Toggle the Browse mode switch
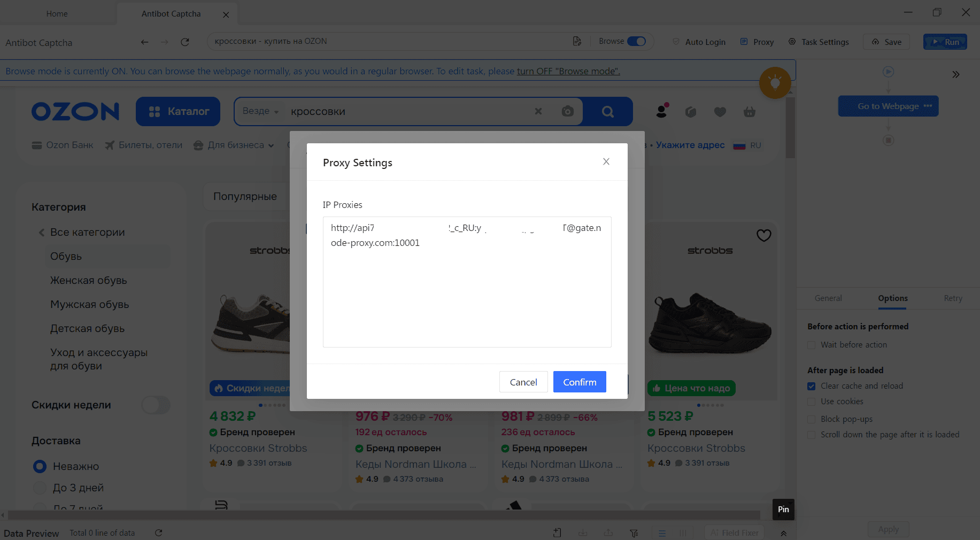This screenshot has height=540, width=980. click(636, 41)
